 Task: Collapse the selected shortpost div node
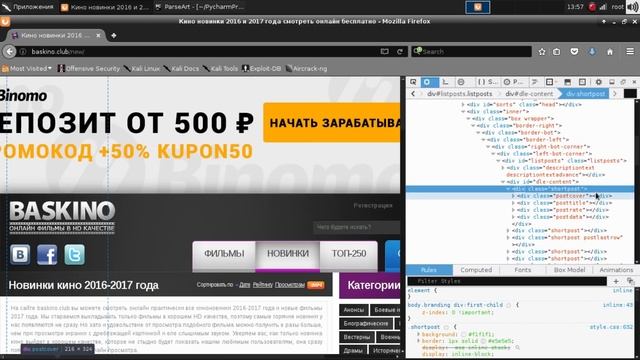click(x=508, y=189)
